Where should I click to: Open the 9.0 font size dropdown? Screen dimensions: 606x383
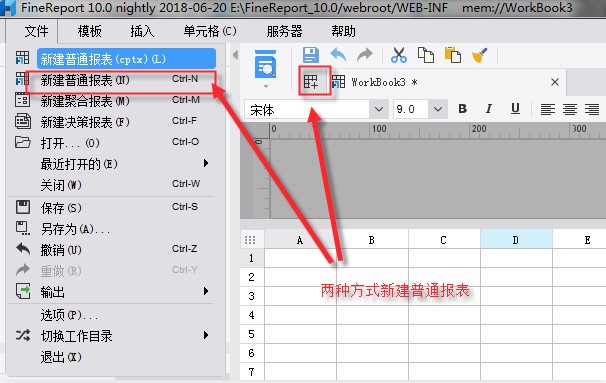click(x=437, y=109)
